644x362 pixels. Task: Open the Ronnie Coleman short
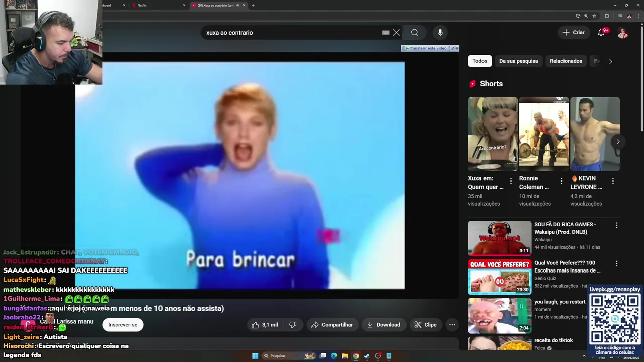click(x=544, y=134)
